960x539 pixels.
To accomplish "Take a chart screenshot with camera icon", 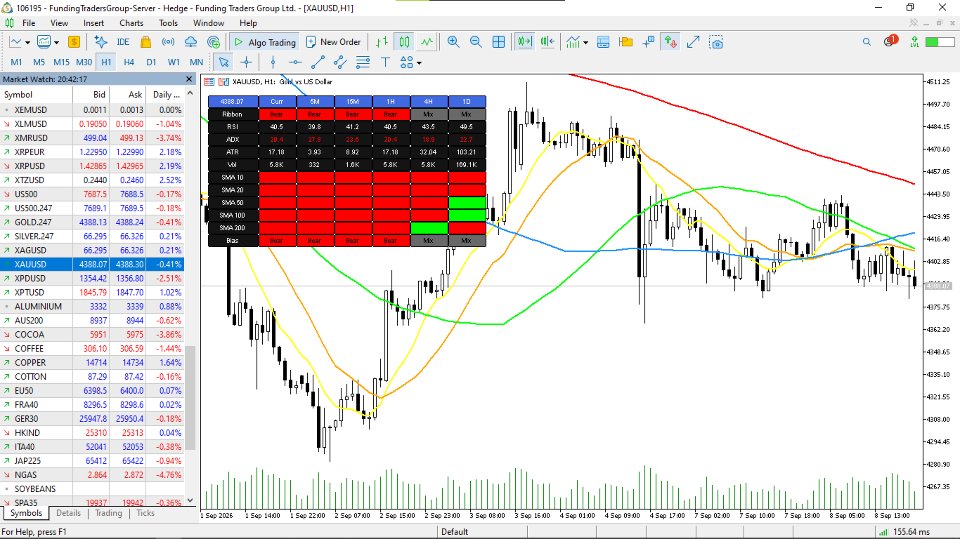I will [716, 42].
